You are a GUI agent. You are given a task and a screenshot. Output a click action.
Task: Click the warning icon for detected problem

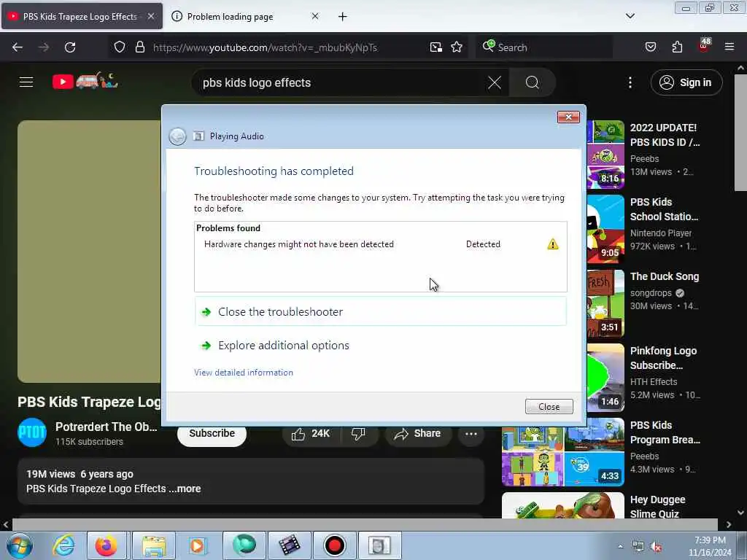[x=553, y=244]
